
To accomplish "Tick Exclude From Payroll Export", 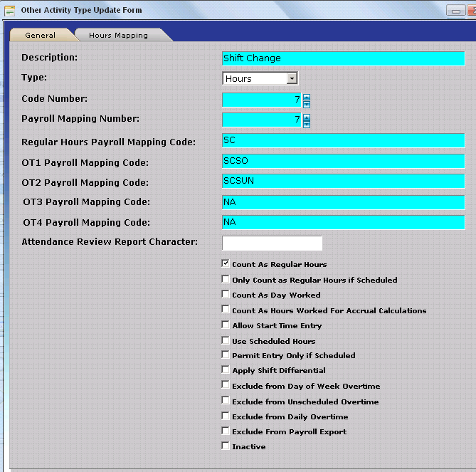I will point(226,431).
